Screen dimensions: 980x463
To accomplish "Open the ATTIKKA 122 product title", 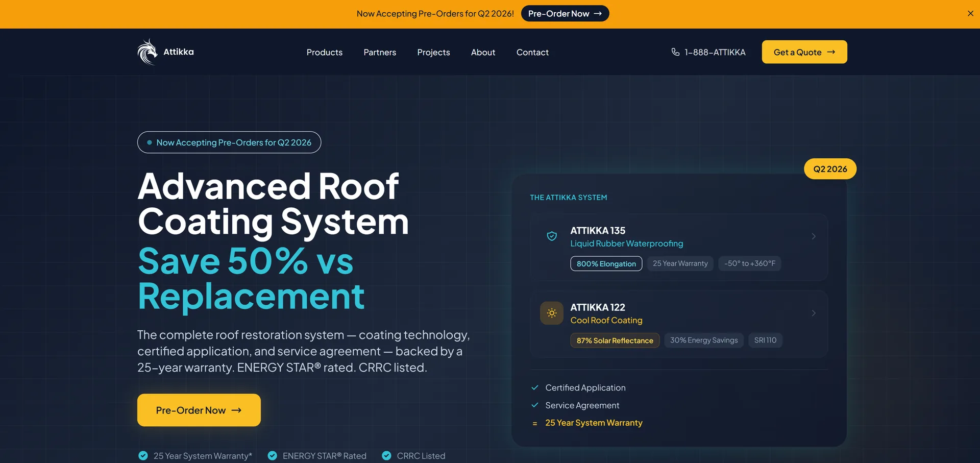I will tap(598, 307).
